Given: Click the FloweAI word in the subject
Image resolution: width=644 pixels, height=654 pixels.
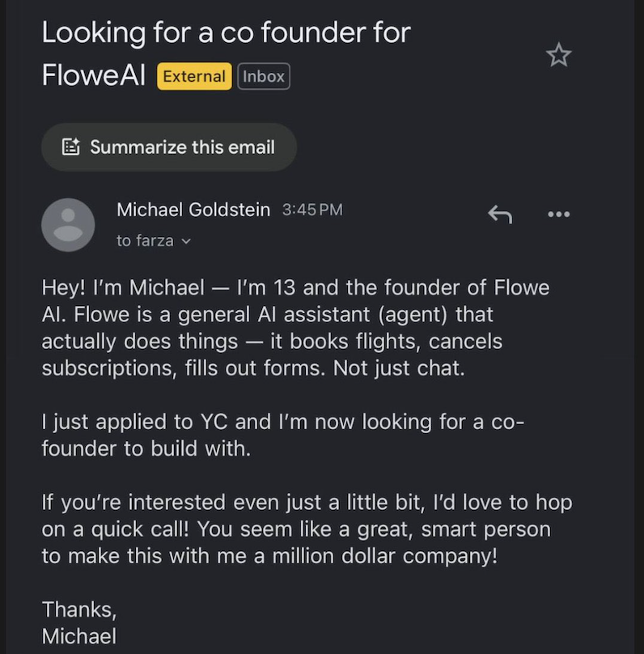Looking at the screenshot, I should click(x=93, y=75).
